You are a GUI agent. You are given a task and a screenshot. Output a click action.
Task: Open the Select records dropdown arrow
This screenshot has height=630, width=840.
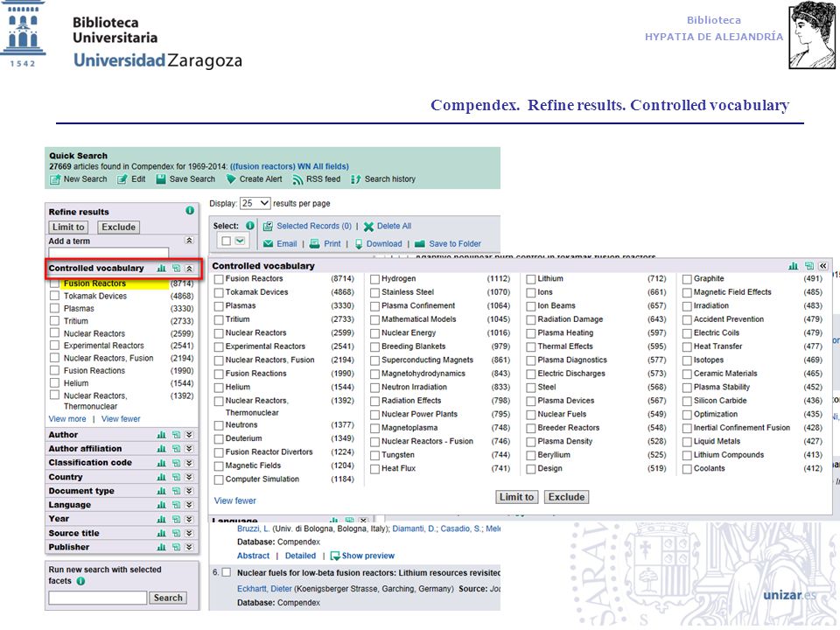click(240, 241)
